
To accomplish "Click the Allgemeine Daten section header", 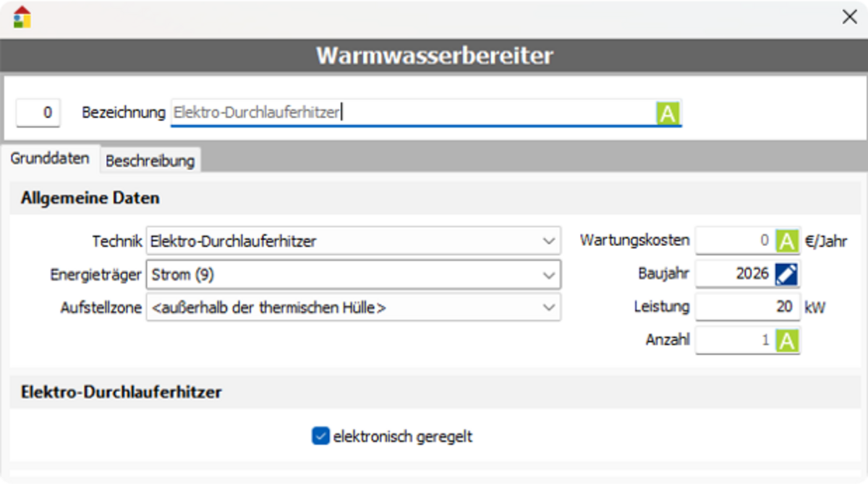I will tap(90, 198).
